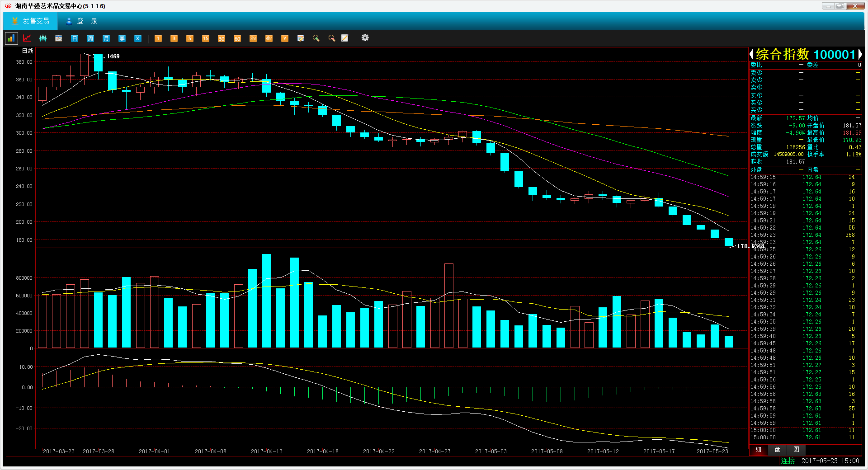The width and height of the screenshot is (868, 470).
Task: Select the 30-minute chart icon
Action: coord(222,38)
